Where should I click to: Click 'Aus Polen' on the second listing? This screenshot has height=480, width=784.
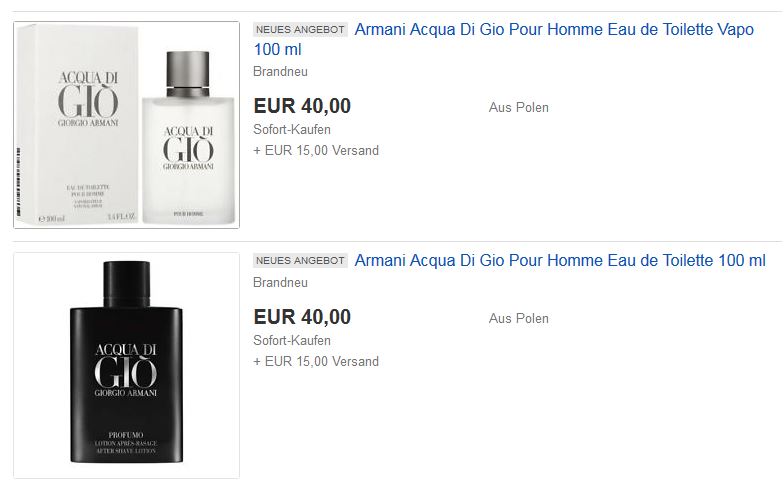[x=518, y=318]
